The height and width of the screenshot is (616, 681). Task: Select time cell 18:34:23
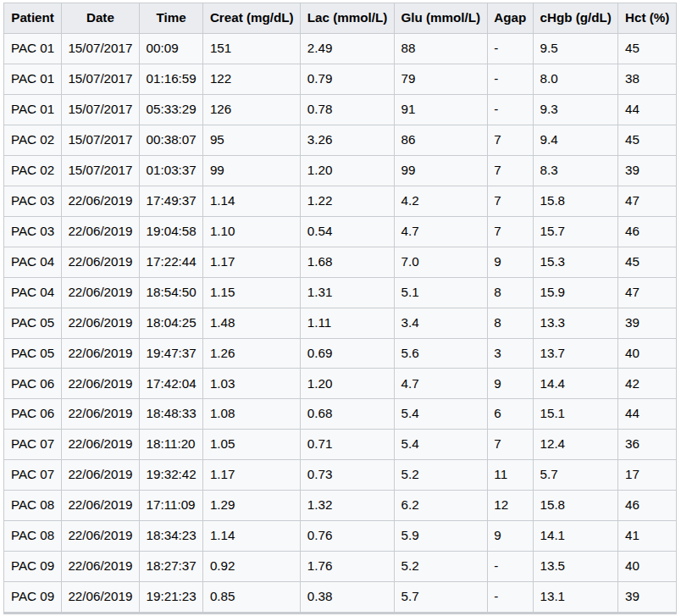point(171,536)
